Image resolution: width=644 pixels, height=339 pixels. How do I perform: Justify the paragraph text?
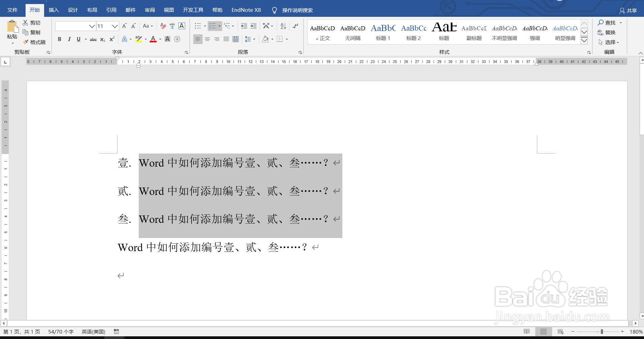[x=226, y=39]
